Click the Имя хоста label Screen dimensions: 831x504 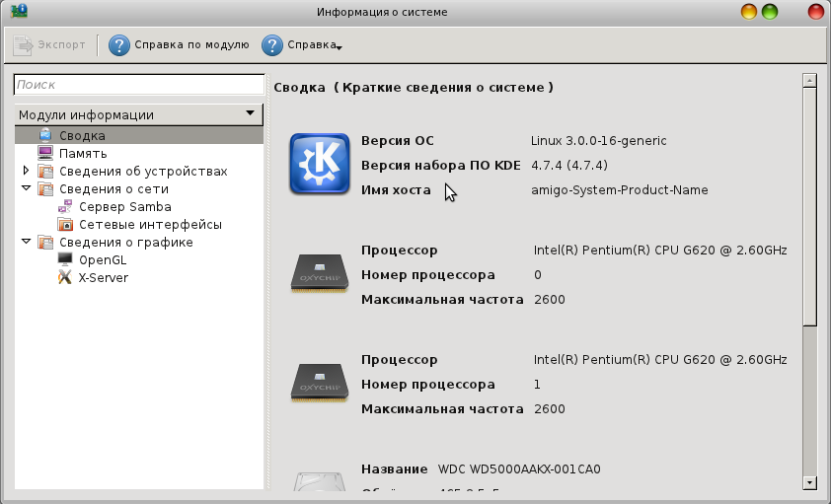point(396,190)
